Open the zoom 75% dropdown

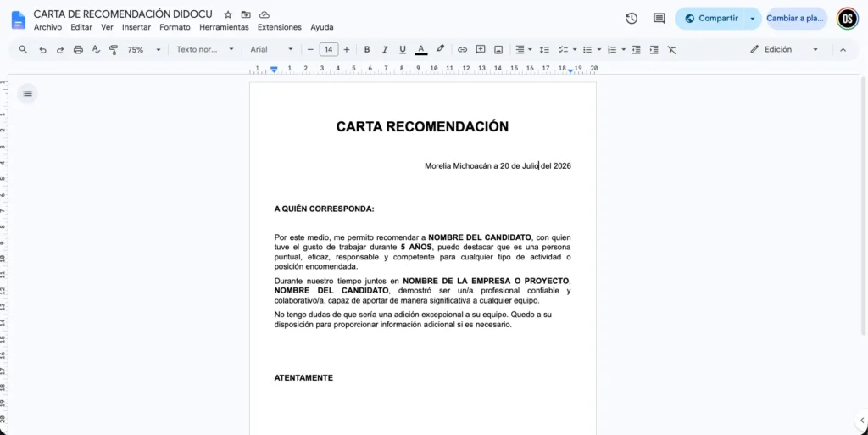143,50
